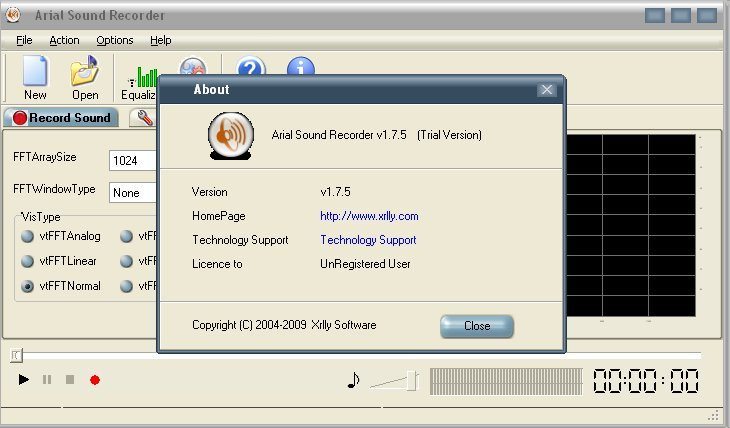Click the New file toolbar icon
This screenshot has width=730, height=428.
coord(35,77)
